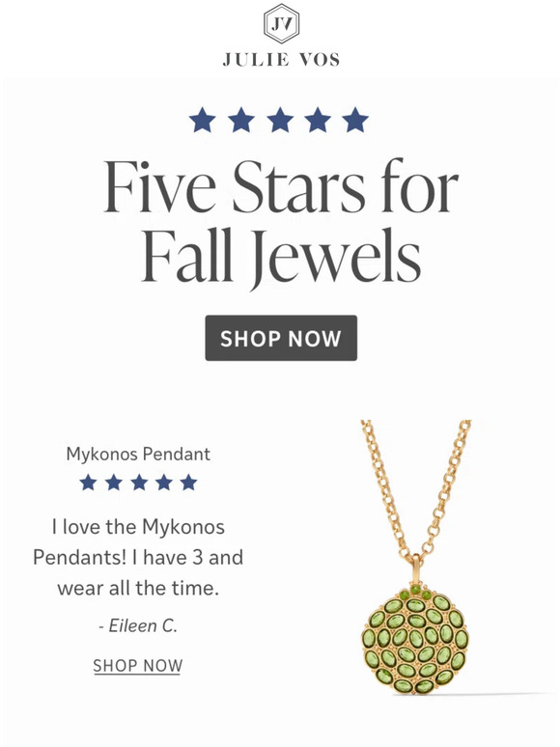Click the dark SHOP NOW button

281,338
